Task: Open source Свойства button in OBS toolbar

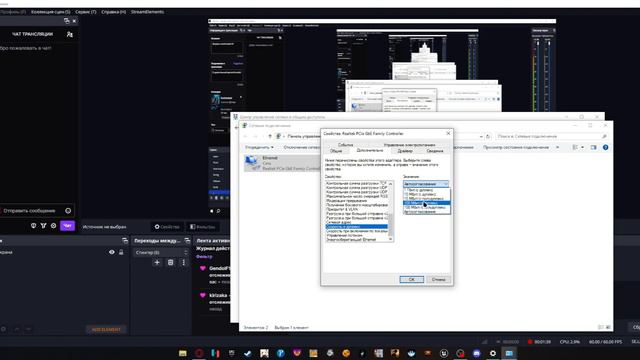Action: click(x=167, y=227)
